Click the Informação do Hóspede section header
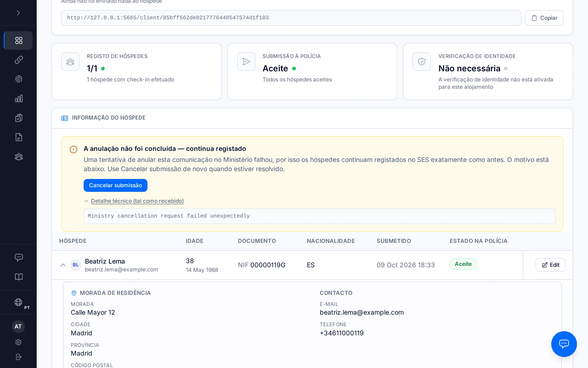588x368 pixels. [109, 118]
